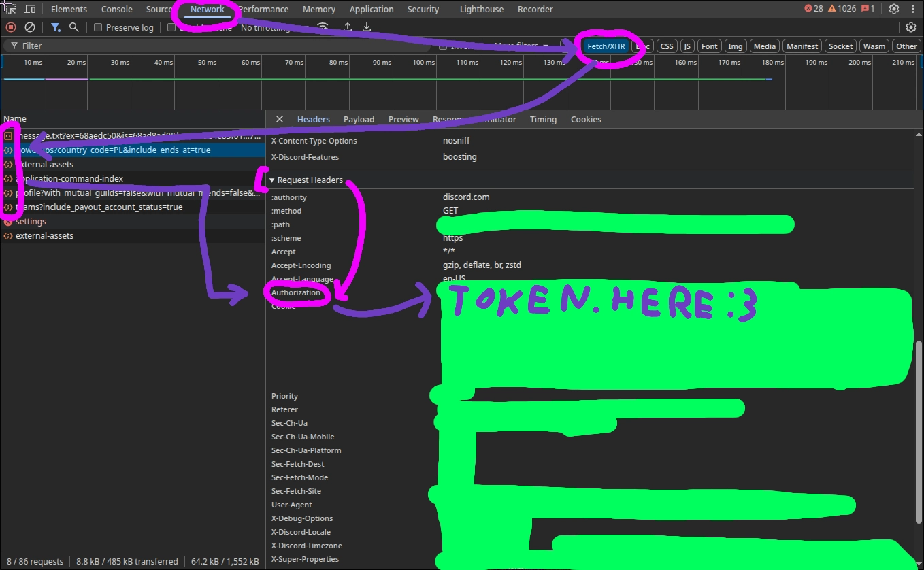Toggle the CSS request type filter
This screenshot has width=924, height=570.
tap(667, 46)
